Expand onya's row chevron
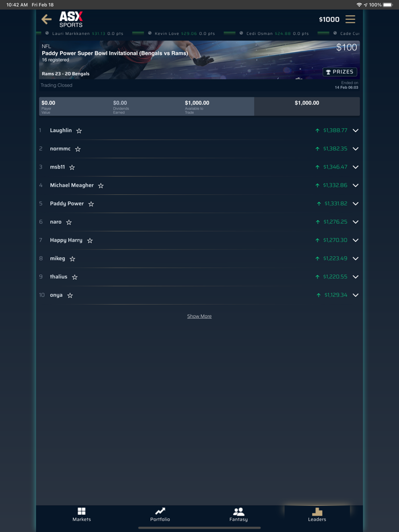Viewport: 399px width, 532px height. [x=356, y=295]
